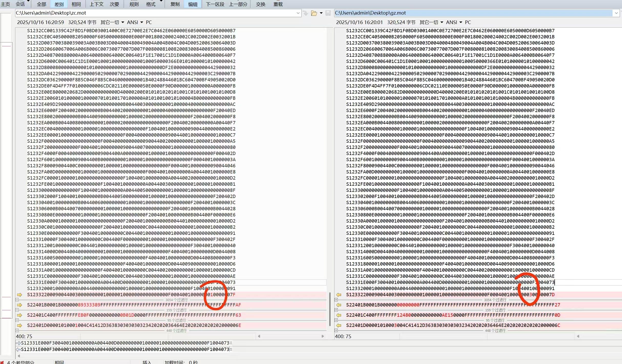Click yellow arrow beside left S22401C400 line

(x=19, y=315)
